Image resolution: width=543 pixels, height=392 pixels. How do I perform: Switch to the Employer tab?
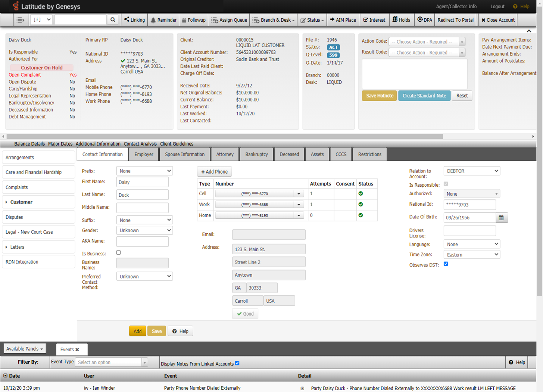click(x=144, y=154)
